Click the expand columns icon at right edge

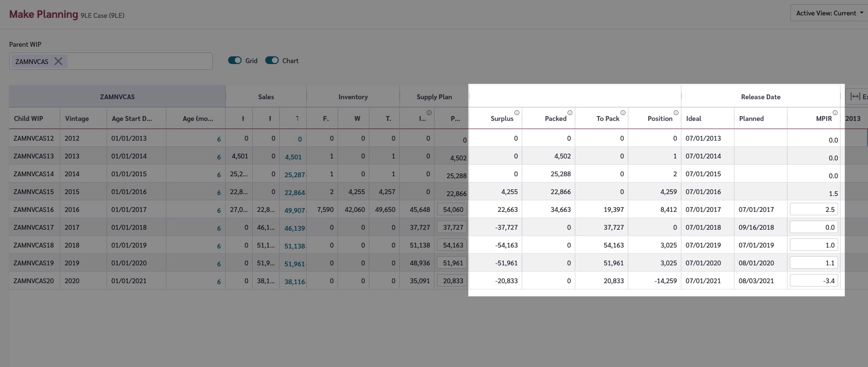tap(855, 96)
